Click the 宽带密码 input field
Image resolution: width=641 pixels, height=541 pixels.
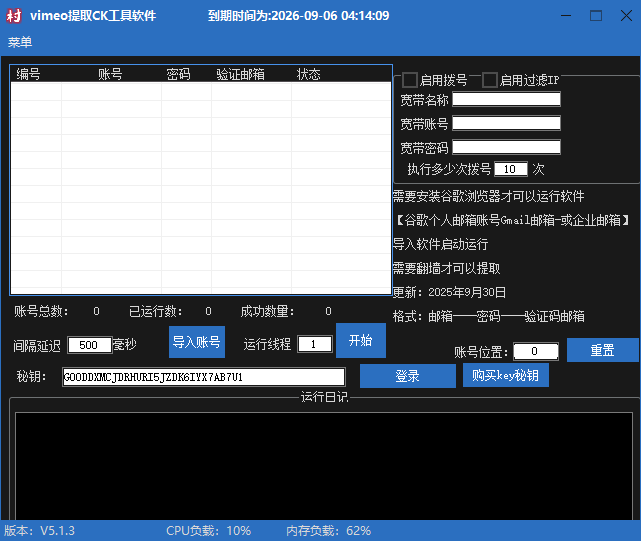507,147
